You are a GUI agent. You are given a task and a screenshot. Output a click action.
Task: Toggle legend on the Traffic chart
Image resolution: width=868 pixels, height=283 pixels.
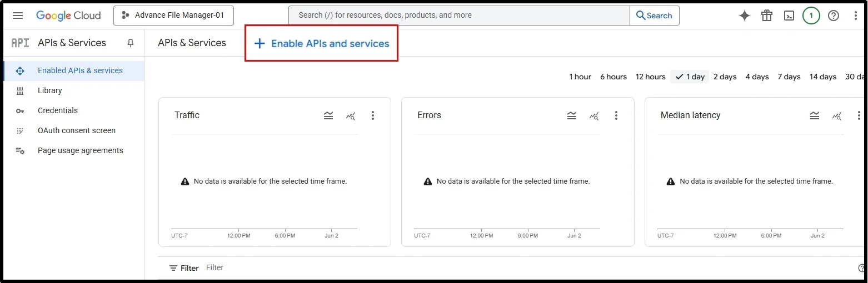(328, 115)
